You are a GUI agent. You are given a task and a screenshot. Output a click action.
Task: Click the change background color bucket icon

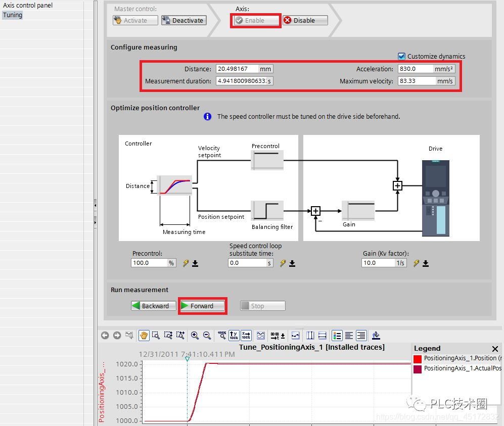pos(376,336)
